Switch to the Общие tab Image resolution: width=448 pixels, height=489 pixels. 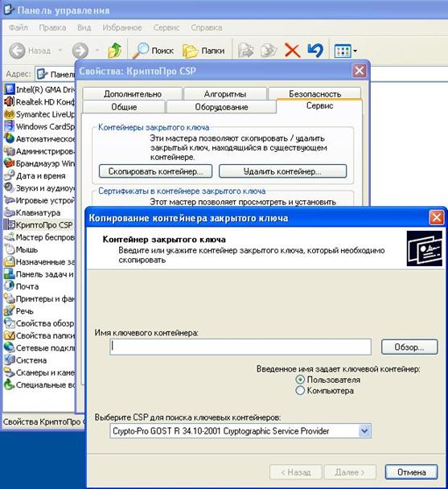[124, 107]
